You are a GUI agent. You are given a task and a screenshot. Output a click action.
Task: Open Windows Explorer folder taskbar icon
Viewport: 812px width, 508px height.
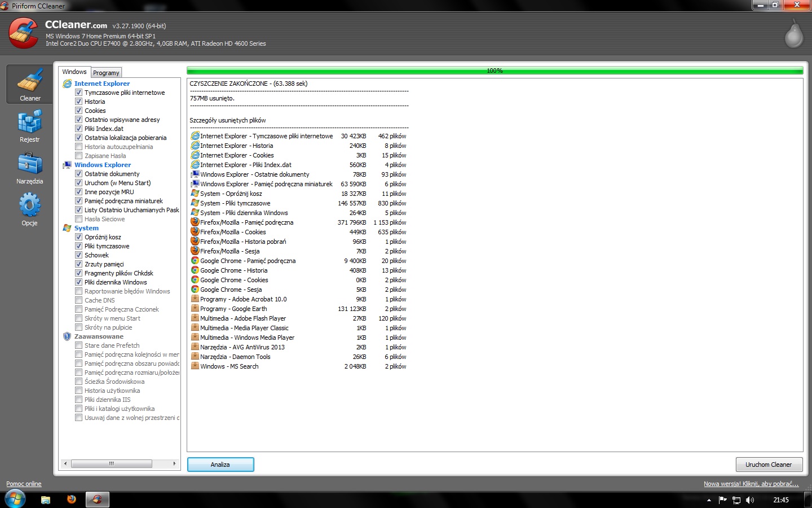coord(46,499)
